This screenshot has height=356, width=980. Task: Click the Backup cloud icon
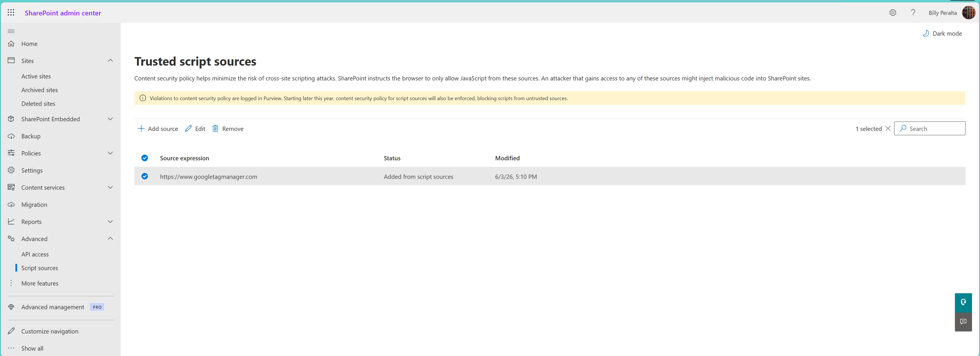(11, 136)
